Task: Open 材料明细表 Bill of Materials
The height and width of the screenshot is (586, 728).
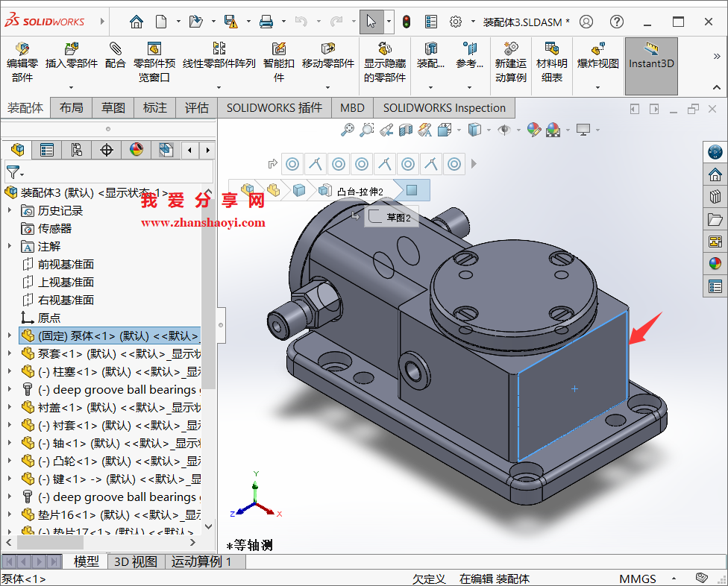Action: (x=551, y=62)
